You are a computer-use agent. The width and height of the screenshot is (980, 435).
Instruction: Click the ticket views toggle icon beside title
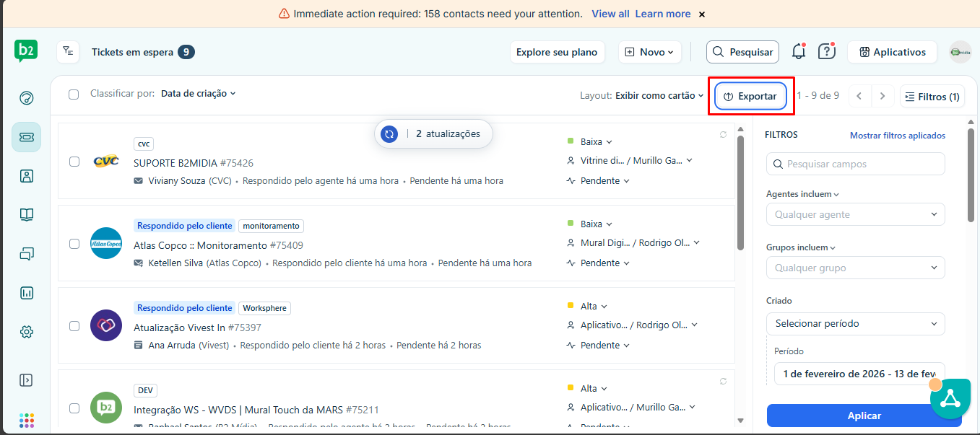[67, 51]
